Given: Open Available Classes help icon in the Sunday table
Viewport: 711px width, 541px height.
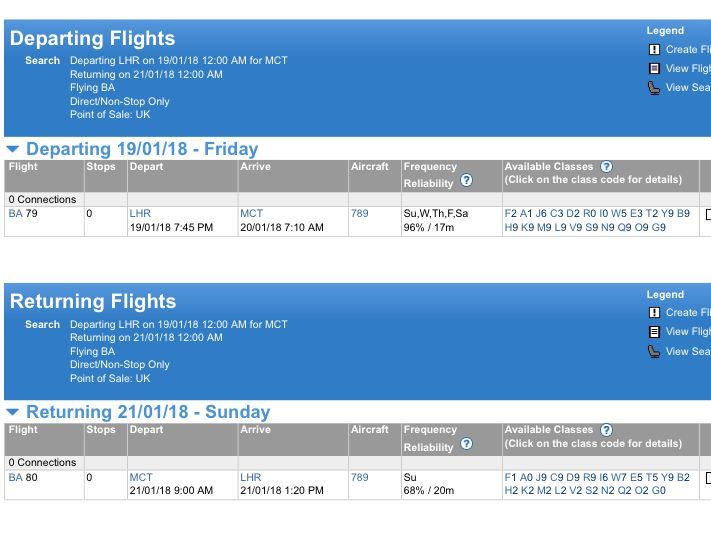Looking at the screenshot, I should tap(606, 429).
